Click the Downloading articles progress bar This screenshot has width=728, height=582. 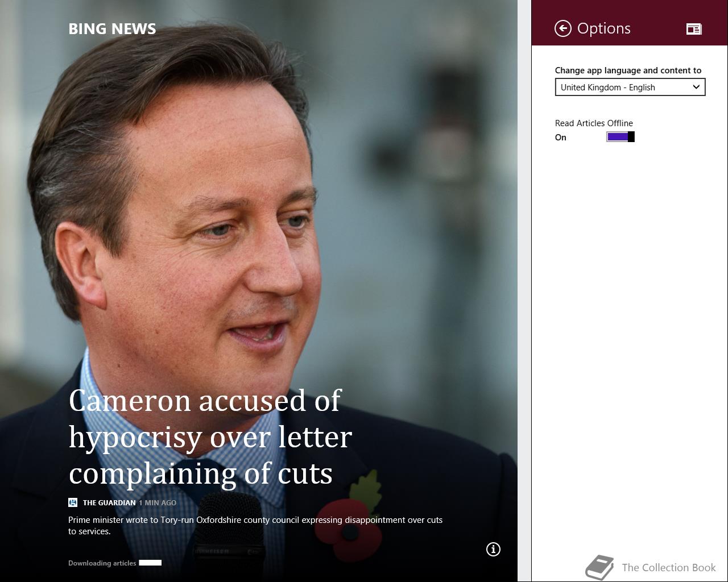[x=150, y=563]
